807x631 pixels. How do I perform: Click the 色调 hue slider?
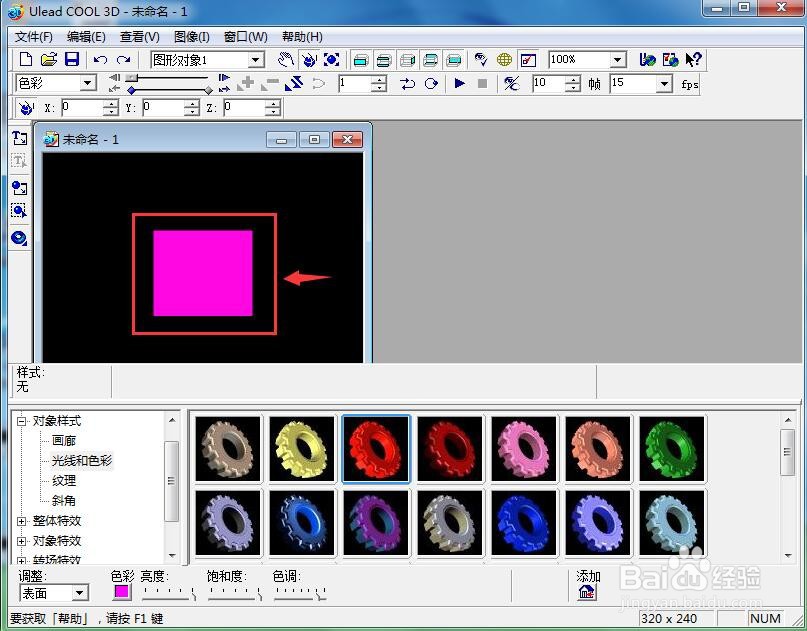[300, 594]
